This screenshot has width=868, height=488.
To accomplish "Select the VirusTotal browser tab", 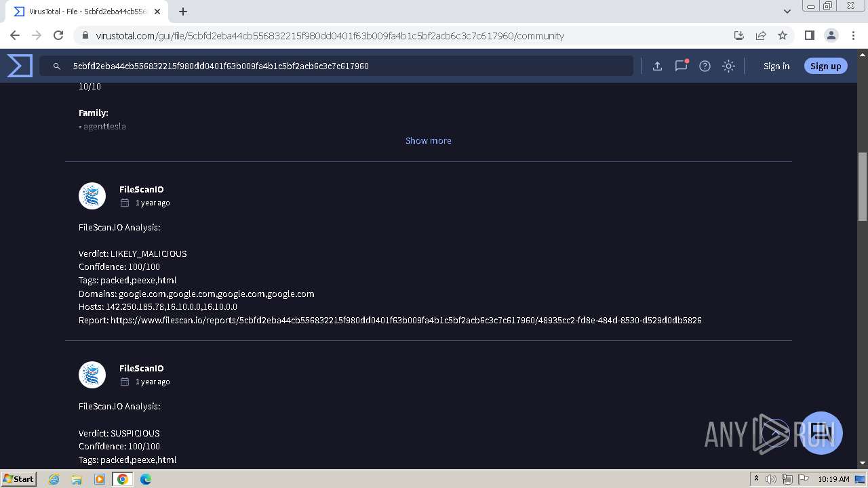I will (87, 12).
